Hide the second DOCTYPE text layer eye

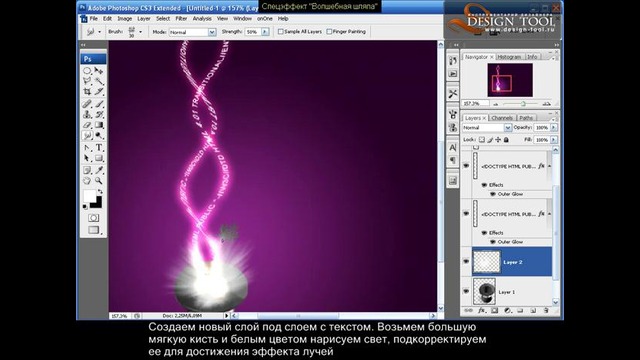(x=466, y=213)
